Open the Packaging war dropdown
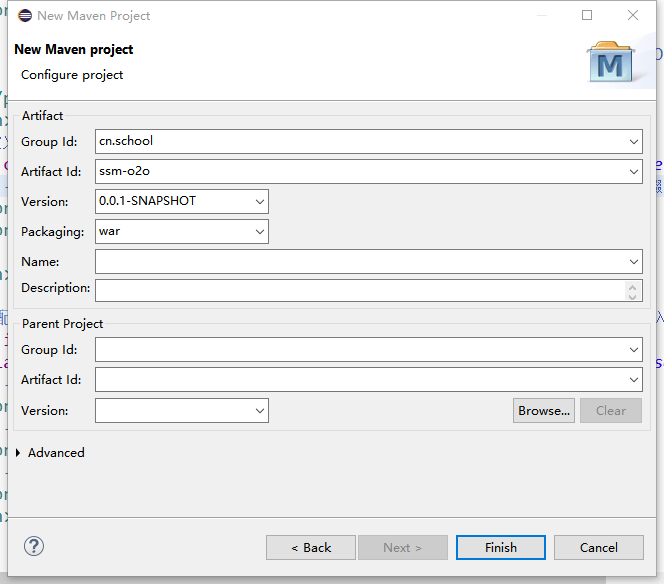 (x=260, y=232)
